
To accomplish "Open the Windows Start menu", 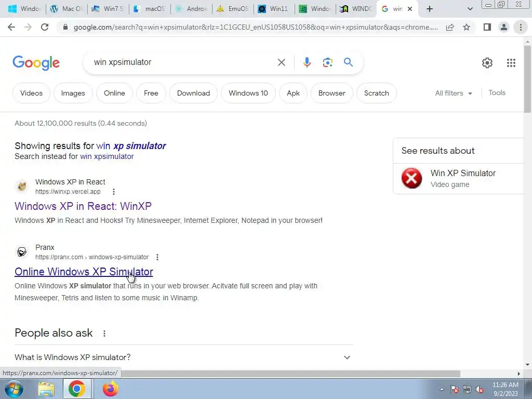I will 14,389.
